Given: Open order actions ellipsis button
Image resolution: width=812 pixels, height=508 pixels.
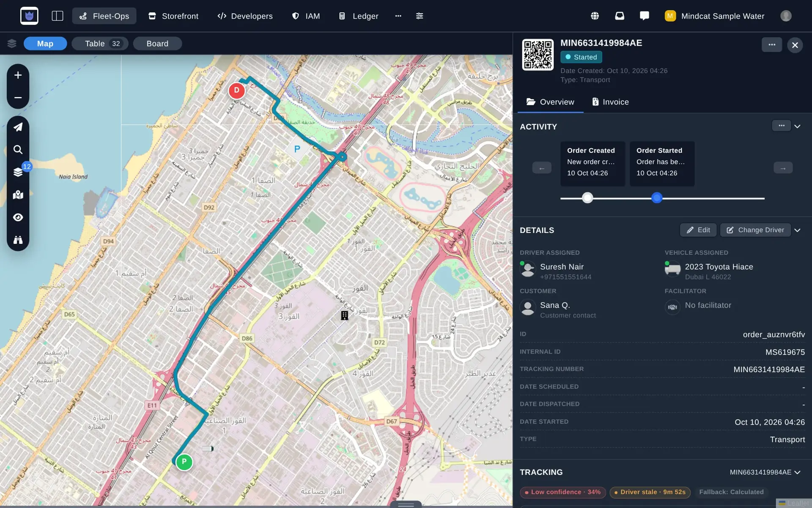Looking at the screenshot, I should (772, 45).
